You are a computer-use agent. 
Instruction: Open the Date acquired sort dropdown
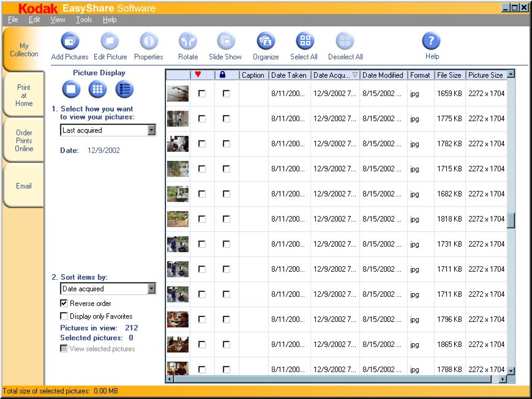pyautogui.click(x=151, y=289)
